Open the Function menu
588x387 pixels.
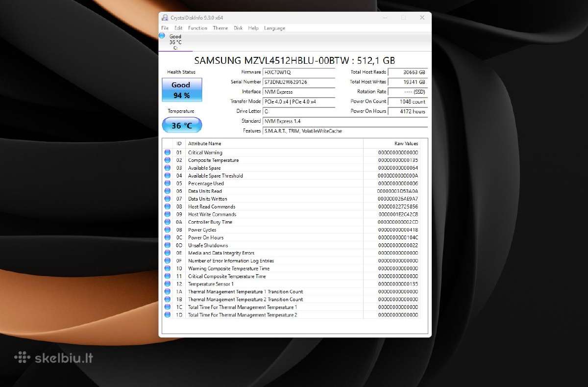click(x=197, y=28)
